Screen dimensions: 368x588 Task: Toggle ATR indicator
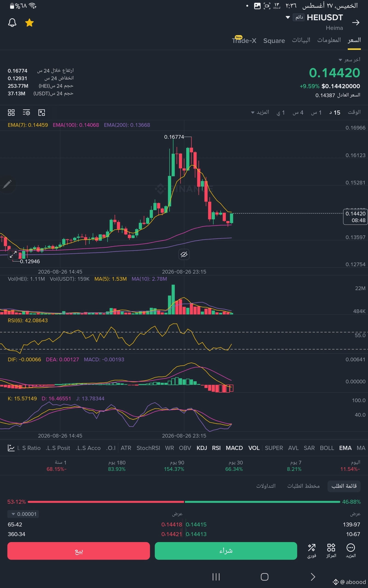coord(126,448)
